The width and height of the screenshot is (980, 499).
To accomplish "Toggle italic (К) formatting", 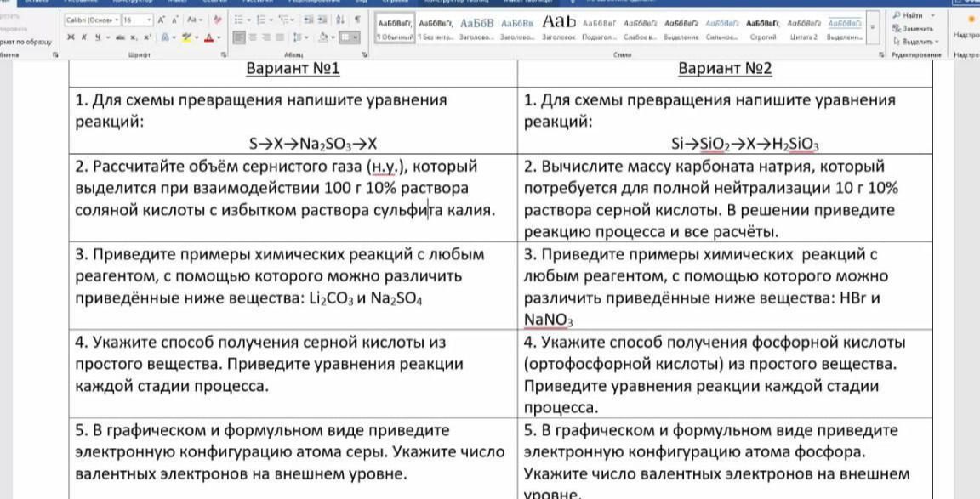I will pos(83,37).
